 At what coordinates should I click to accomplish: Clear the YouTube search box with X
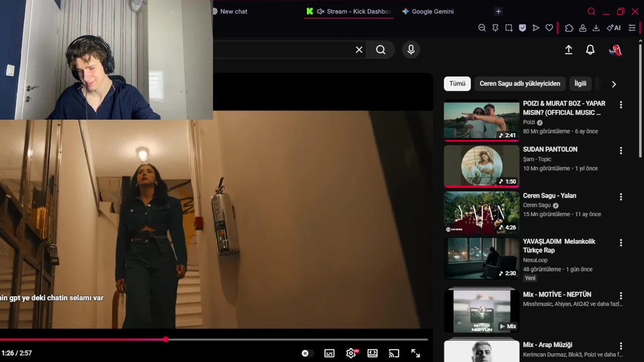(359, 50)
